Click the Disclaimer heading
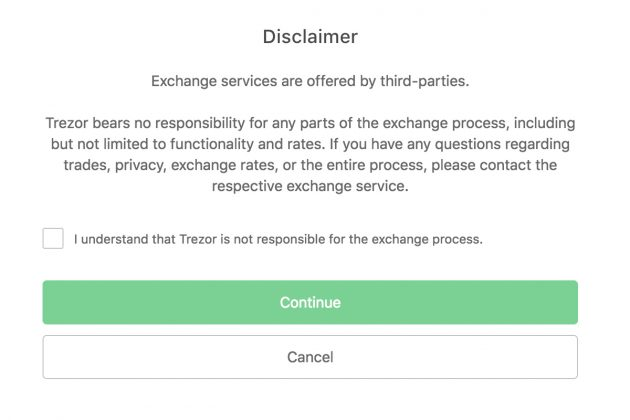 point(310,37)
